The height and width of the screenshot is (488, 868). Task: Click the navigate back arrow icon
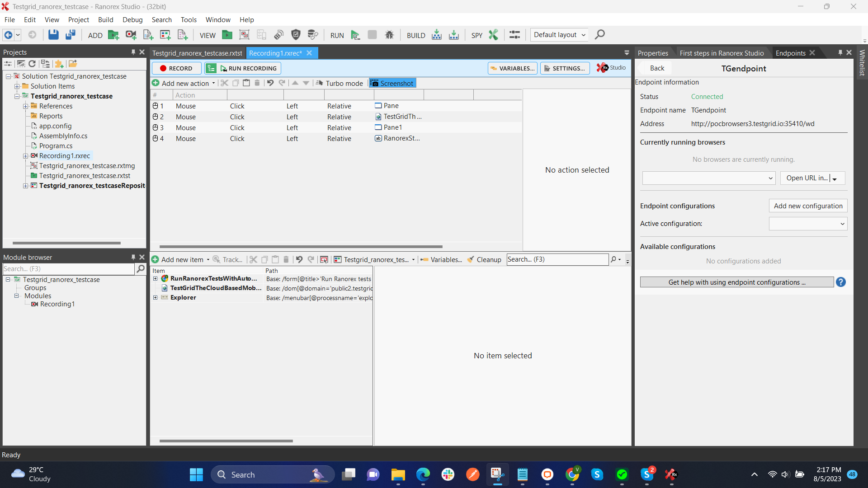[x=8, y=35]
